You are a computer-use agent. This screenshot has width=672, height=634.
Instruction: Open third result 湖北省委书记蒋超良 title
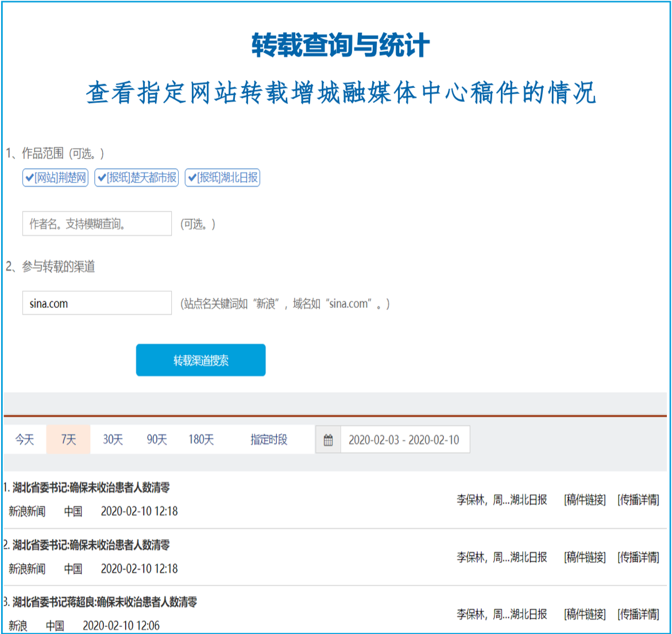pos(105,602)
